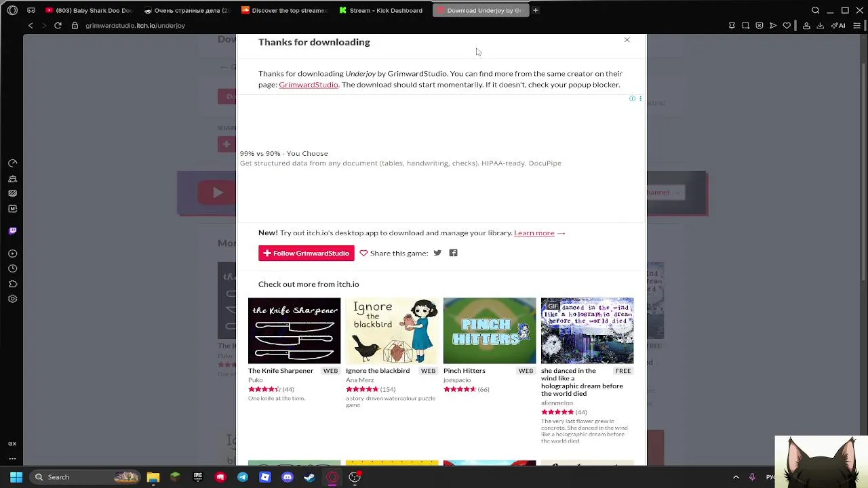The image size is (868, 488).
Task: Click the taskbar Search box
Action: pyautogui.click(x=85, y=477)
